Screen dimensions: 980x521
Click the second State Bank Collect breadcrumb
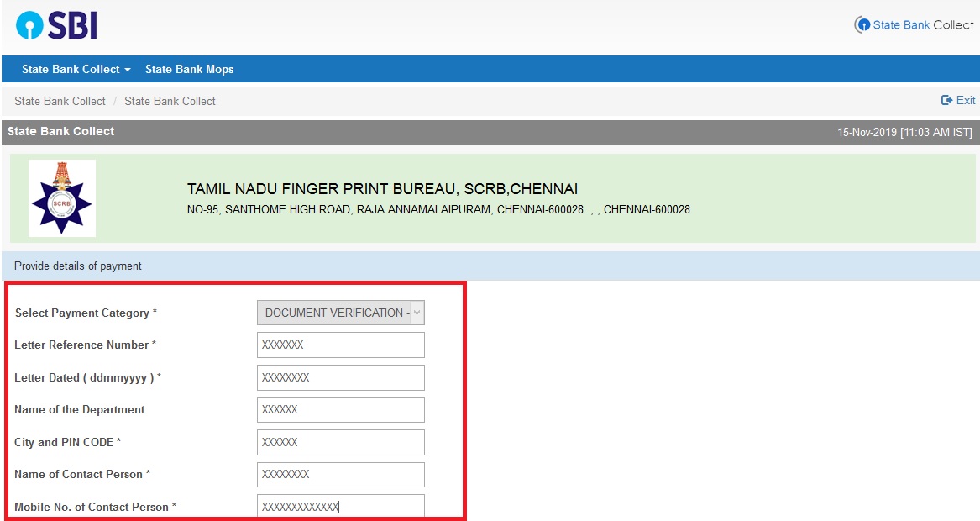pos(170,101)
